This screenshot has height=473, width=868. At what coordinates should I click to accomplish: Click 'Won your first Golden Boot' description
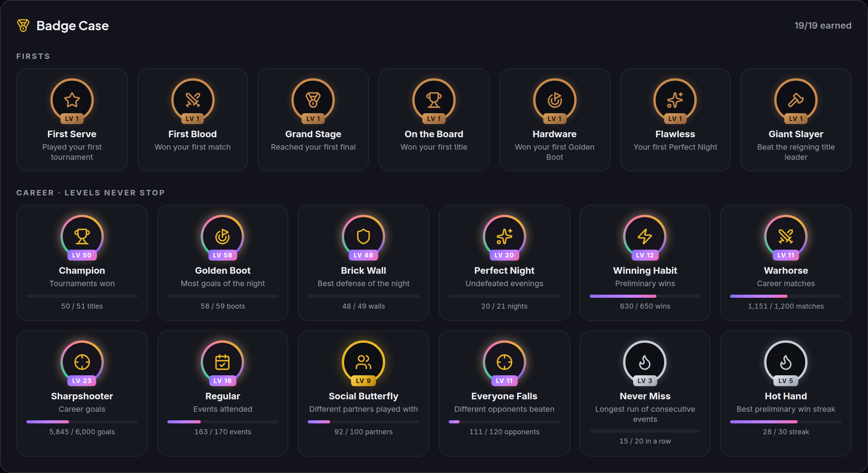click(x=555, y=152)
